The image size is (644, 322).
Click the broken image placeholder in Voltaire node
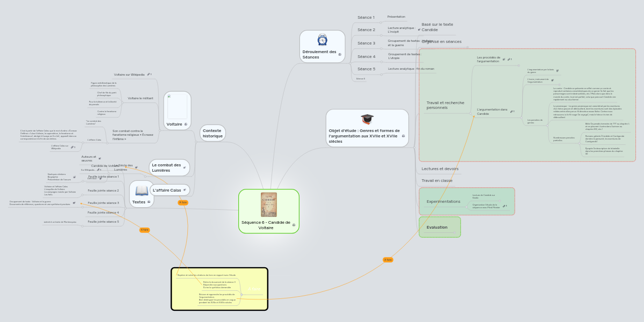[177, 106]
